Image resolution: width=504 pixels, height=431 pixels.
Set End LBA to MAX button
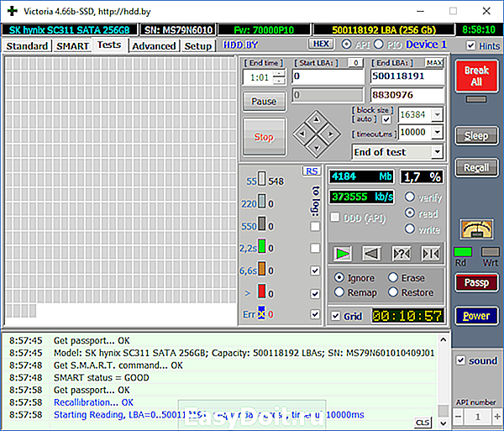click(434, 63)
